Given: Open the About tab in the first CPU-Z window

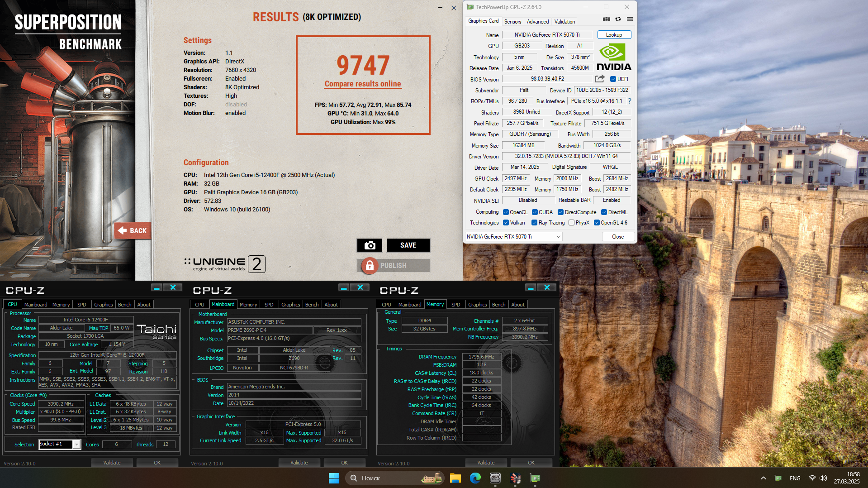Looking at the screenshot, I should (x=144, y=305).
